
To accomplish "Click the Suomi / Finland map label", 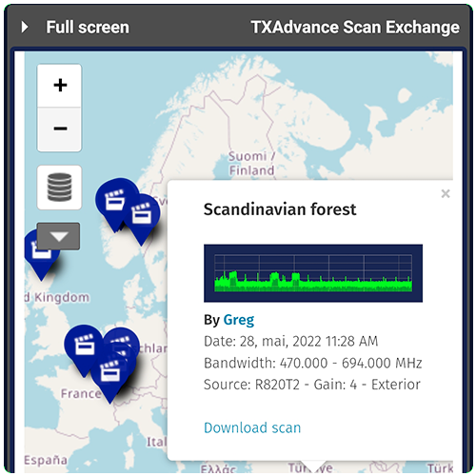I will tap(251, 164).
